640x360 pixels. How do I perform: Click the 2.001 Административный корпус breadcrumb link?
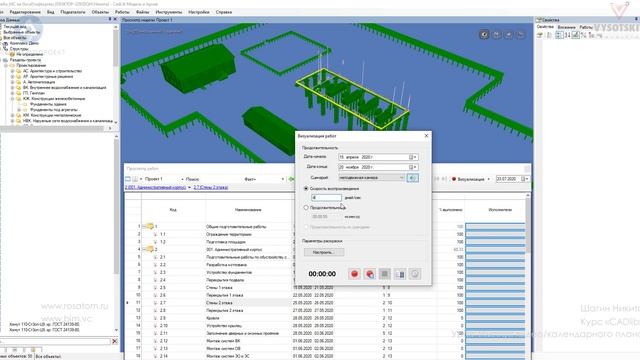tap(156, 187)
